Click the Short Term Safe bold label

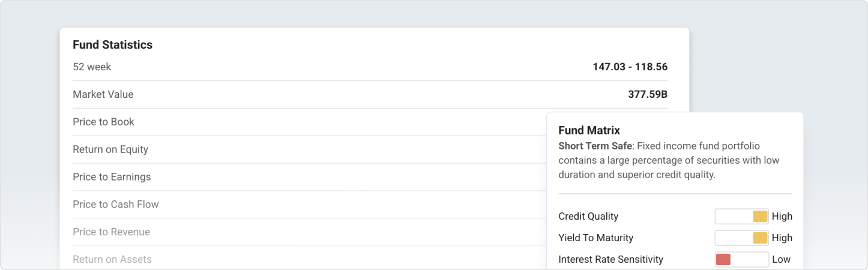[x=594, y=146]
